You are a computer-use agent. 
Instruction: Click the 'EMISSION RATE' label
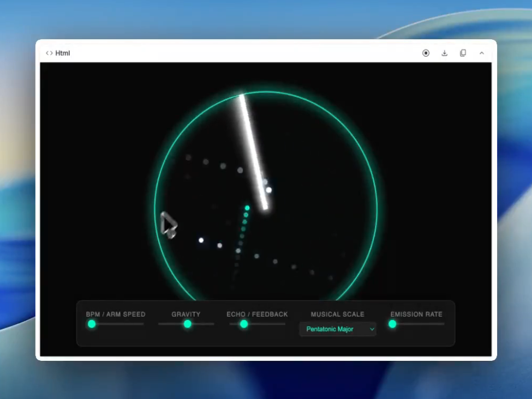416,315
